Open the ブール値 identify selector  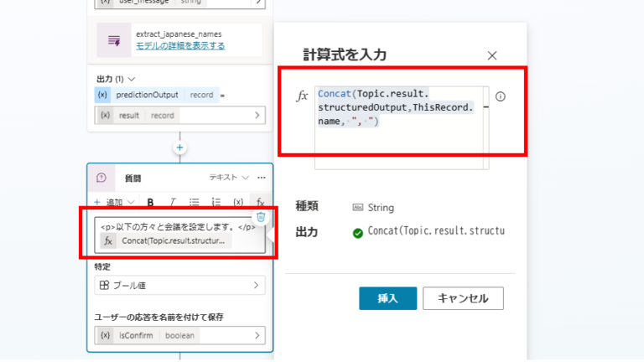click(179, 286)
